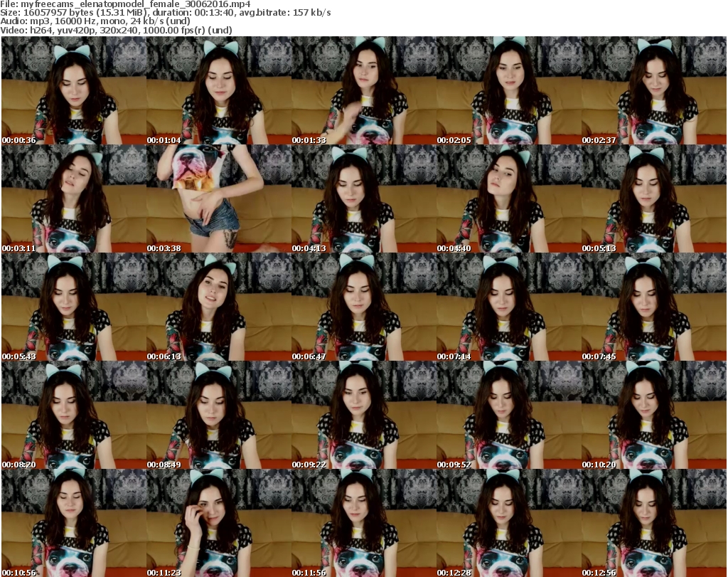Open the frame marked 00:09:22
This screenshot has height=577, width=728.
[363, 415]
